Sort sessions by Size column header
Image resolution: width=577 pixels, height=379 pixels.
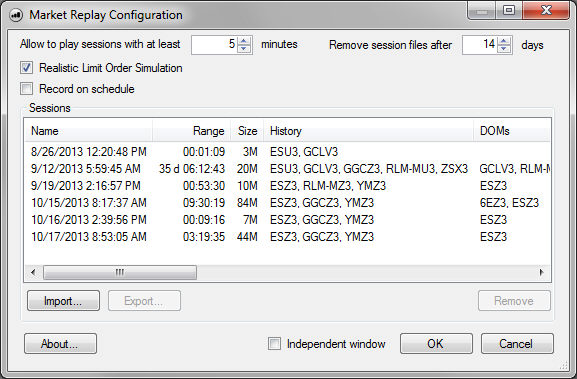[x=247, y=131]
